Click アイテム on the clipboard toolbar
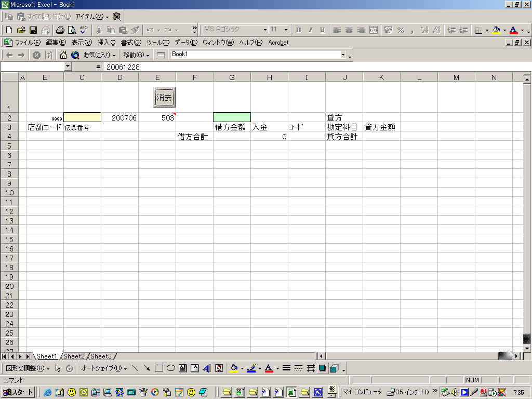 click(x=91, y=16)
